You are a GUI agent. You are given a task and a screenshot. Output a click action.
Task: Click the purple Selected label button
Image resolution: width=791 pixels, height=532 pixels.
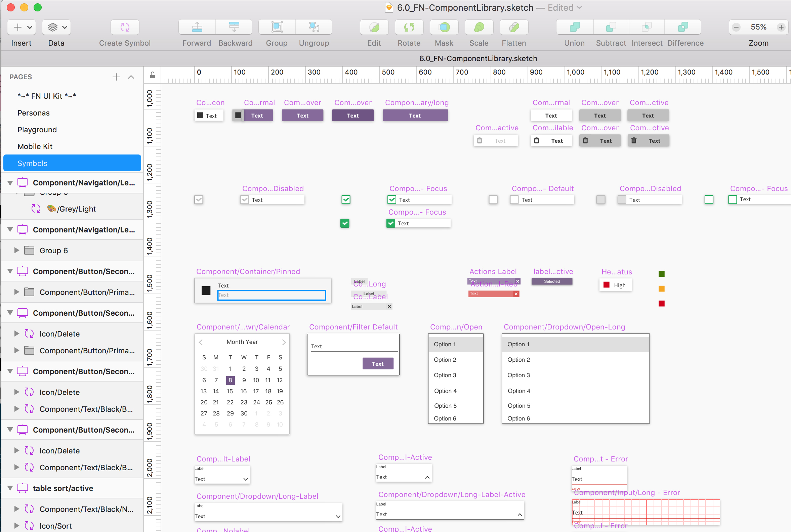click(x=552, y=281)
